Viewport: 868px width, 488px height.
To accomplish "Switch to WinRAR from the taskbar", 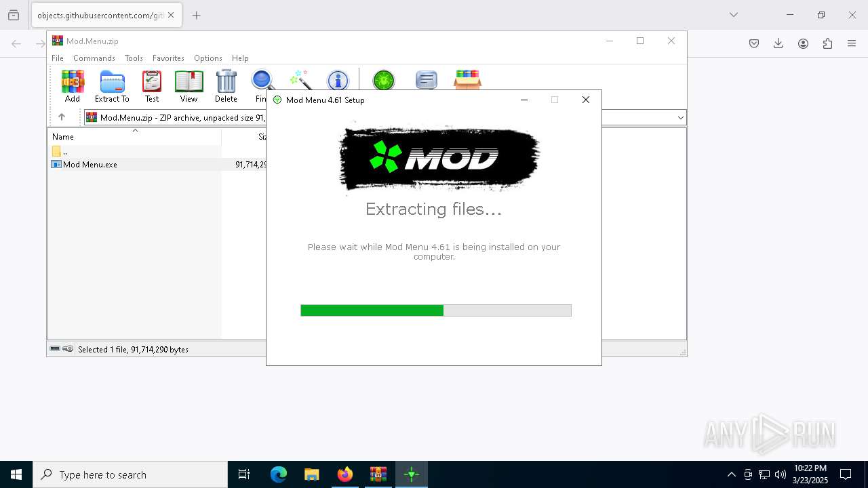I will [378, 474].
